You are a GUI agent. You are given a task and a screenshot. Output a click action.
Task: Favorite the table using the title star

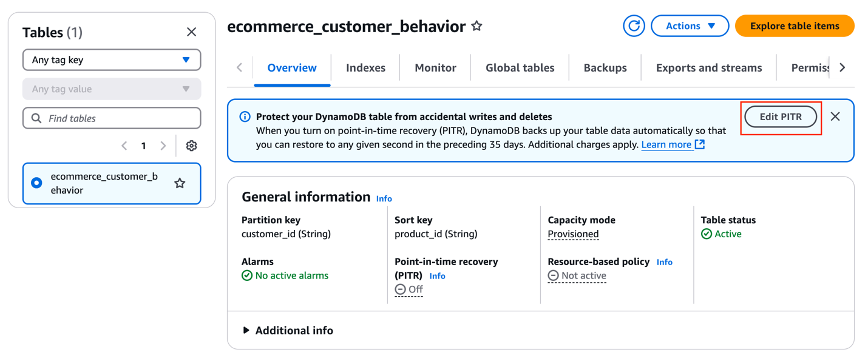(477, 26)
